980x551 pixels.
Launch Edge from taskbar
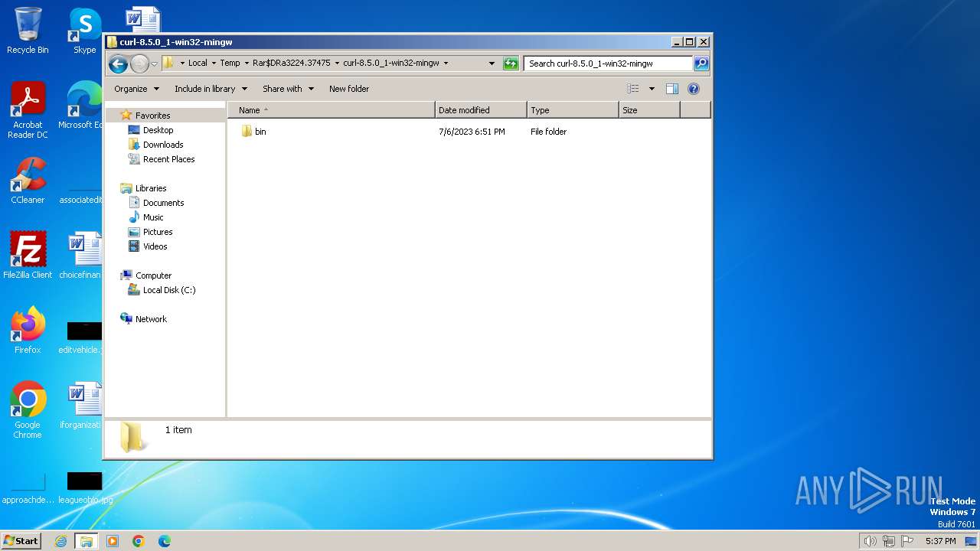tap(165, 541)
